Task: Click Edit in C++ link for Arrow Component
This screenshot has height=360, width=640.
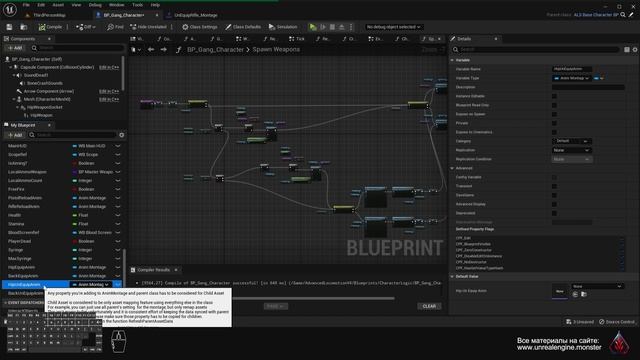Action: pos(109,91)
